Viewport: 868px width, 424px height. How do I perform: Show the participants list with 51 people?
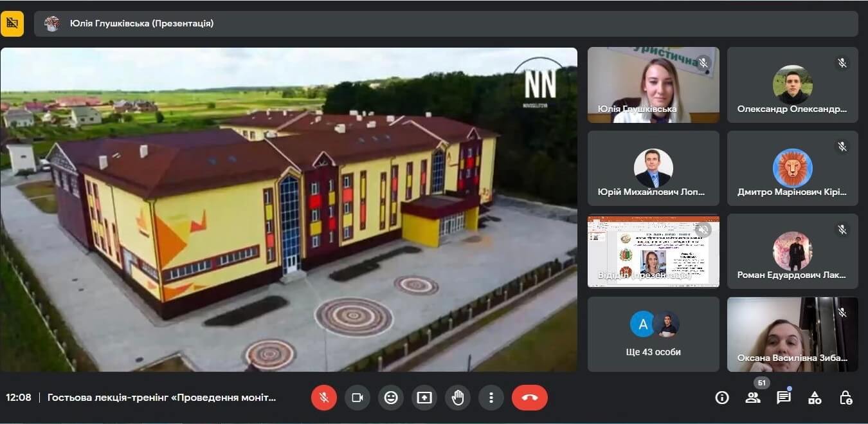coord(753,398)
